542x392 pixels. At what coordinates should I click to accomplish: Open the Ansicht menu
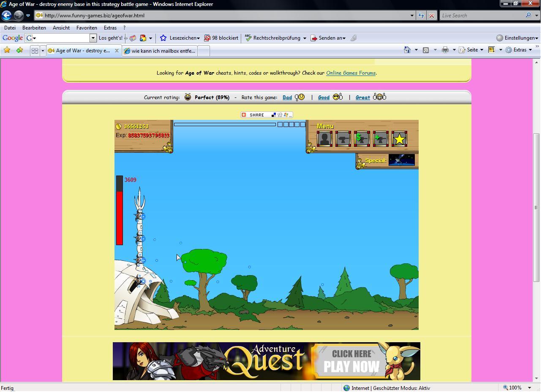coord(61,28)
